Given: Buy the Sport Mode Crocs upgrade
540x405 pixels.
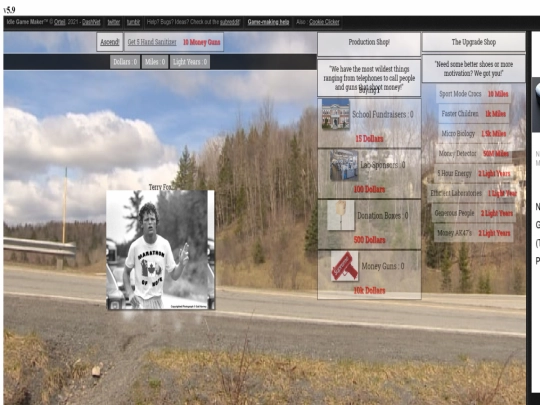Looking at the screenshot, I should [x=474, y=94].
